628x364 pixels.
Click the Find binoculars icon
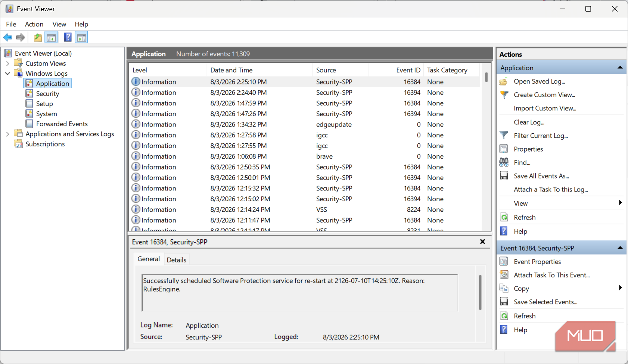click(x=504, y=162)
